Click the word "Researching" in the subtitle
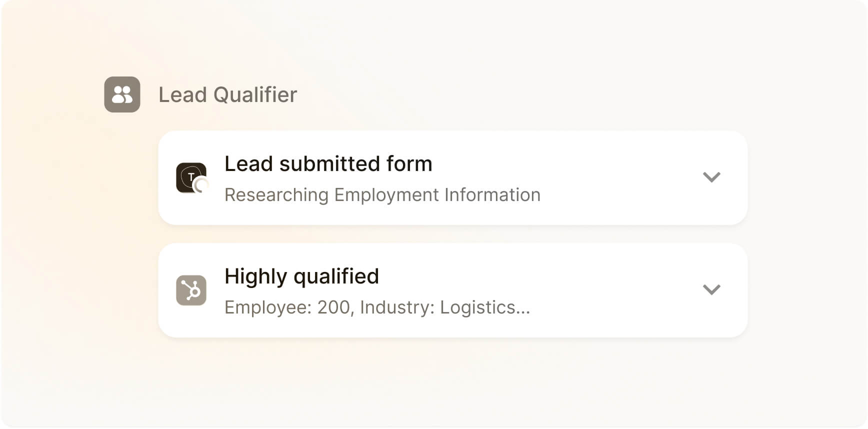The height and width of the screenshot is (429, 868). click(276, 195)
